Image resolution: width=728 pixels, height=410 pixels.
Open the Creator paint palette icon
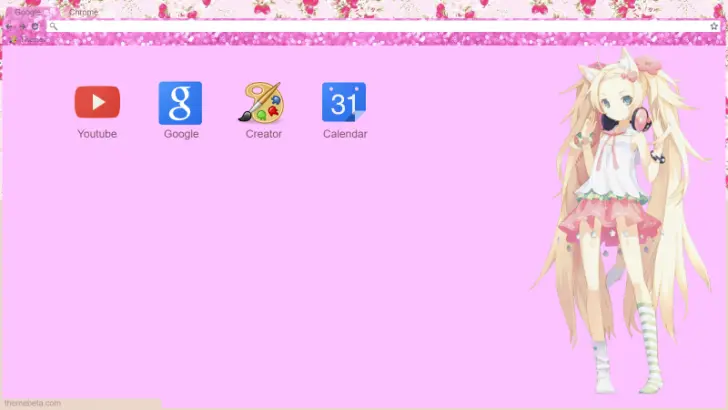tap(263, 102)
